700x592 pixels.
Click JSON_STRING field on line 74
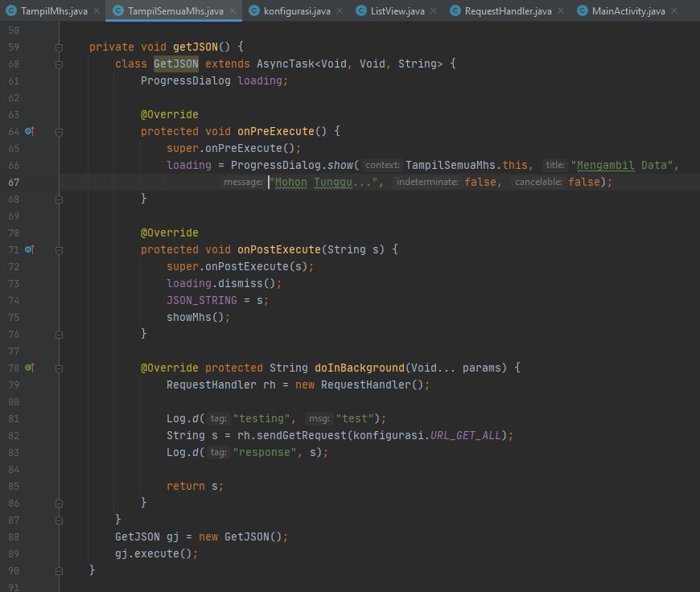[x=202, y=301]
